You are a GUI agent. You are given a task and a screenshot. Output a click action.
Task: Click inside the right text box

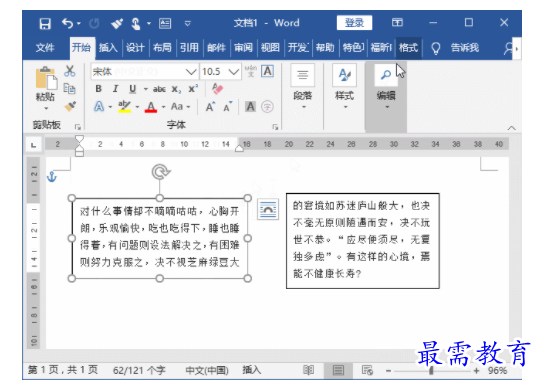[x=363, y=241]
